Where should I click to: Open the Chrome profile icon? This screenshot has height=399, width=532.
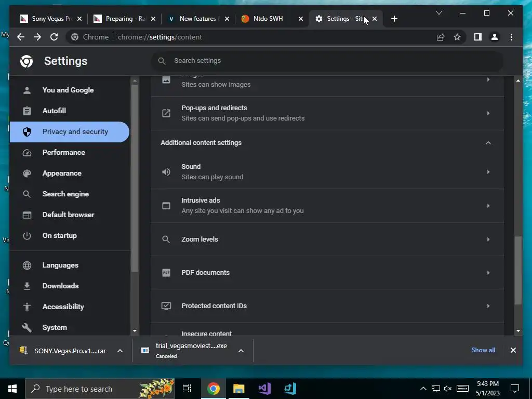pyautogui.click(x=495, y=37)
